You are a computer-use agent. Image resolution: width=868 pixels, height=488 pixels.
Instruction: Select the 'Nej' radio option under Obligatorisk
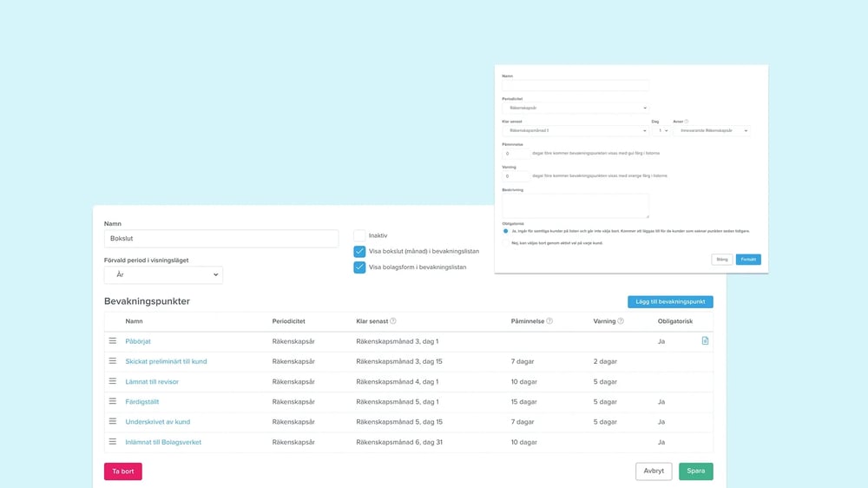pos(506,243)
